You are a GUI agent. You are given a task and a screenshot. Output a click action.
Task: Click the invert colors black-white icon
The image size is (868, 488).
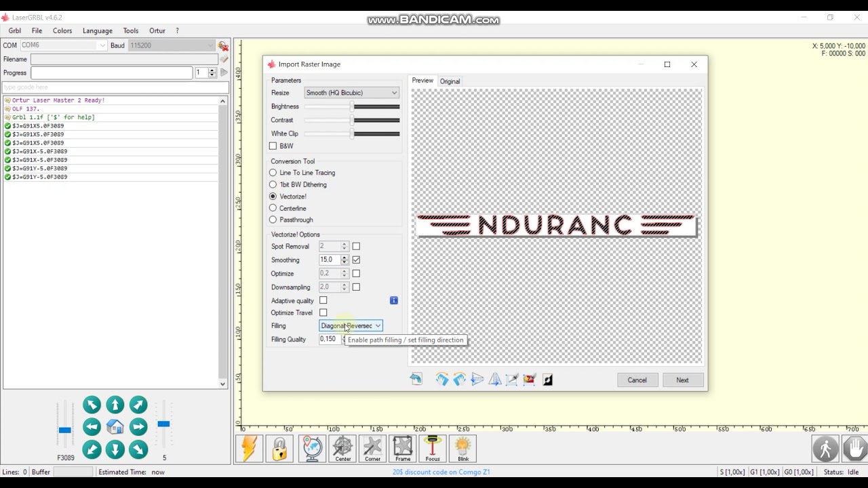[x=547, y=380]
